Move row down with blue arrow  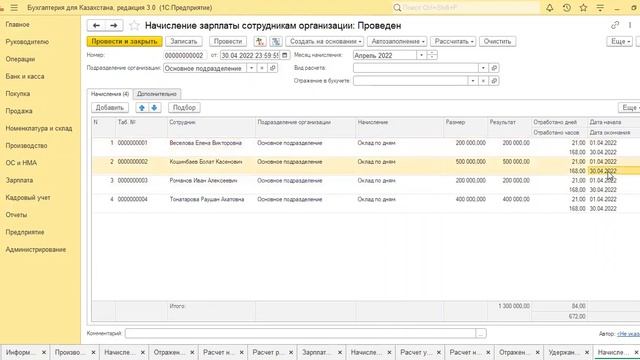(154, 108)
